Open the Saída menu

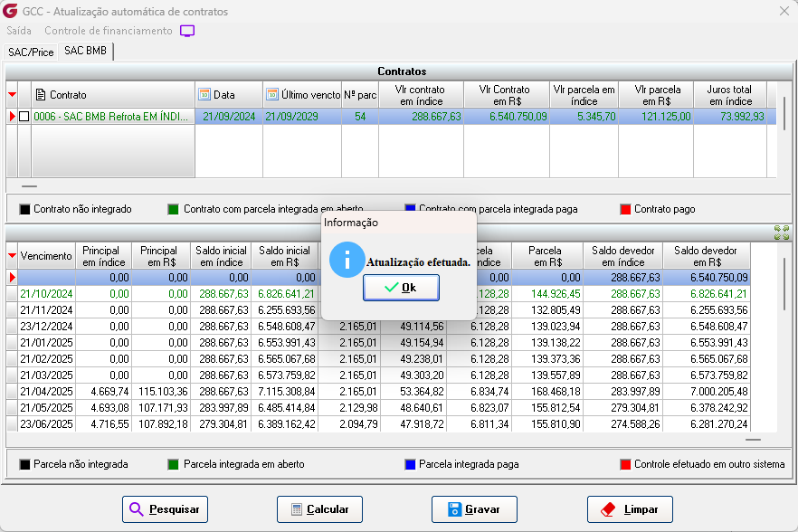pos(19,31)
